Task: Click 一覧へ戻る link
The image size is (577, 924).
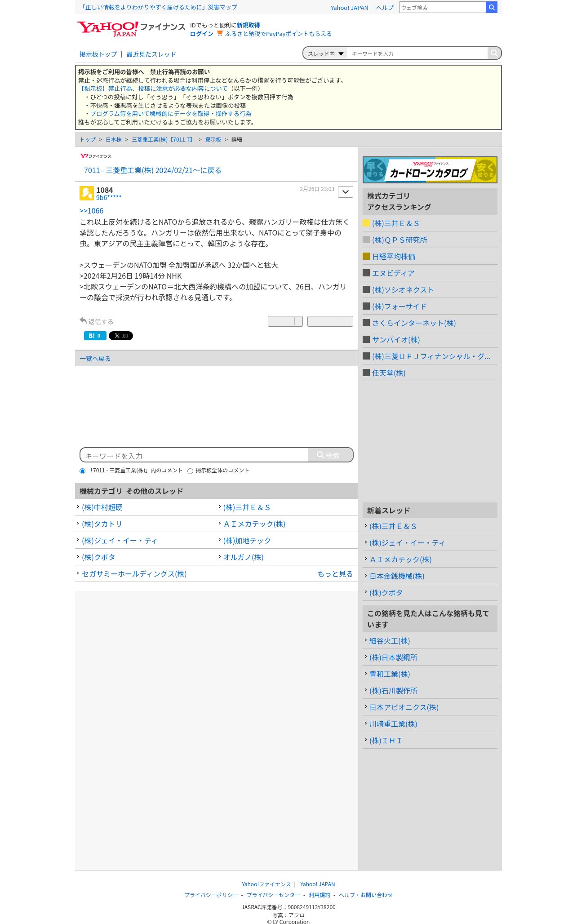Action: (95, 359)
